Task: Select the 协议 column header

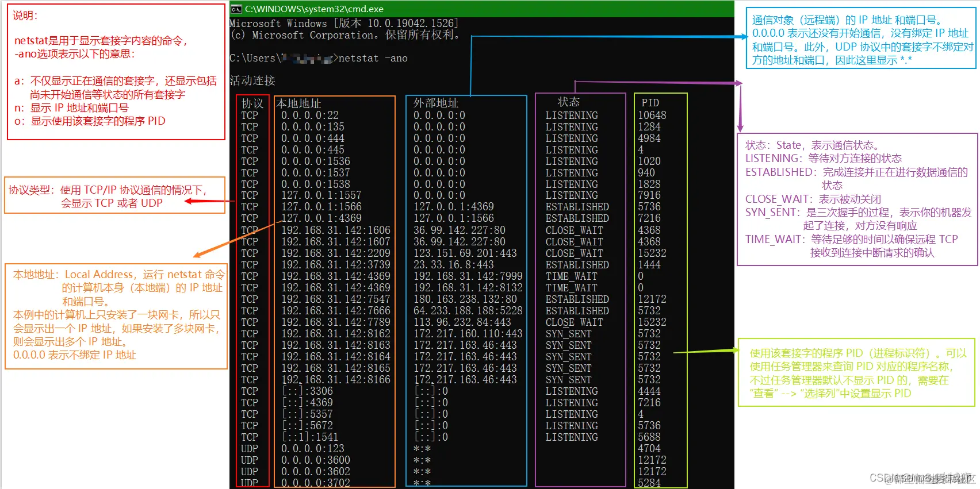Action: [252, 103]
